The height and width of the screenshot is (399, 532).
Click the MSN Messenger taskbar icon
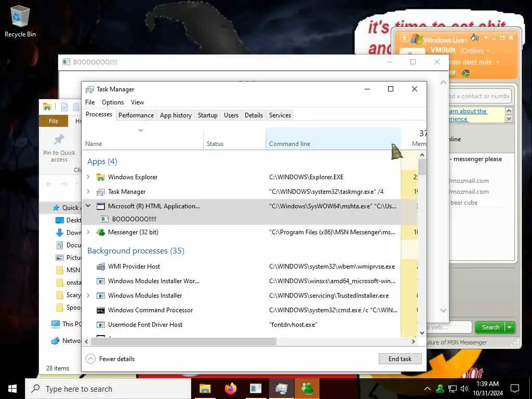(x=307, y=389)
